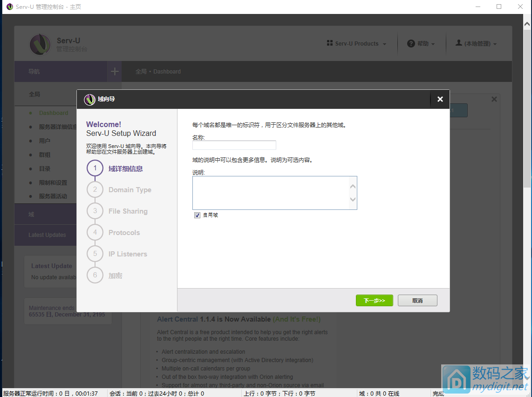The image size is (532, 397).
Task: Click the step 6 circle for 加密
Action: (95, 275)
